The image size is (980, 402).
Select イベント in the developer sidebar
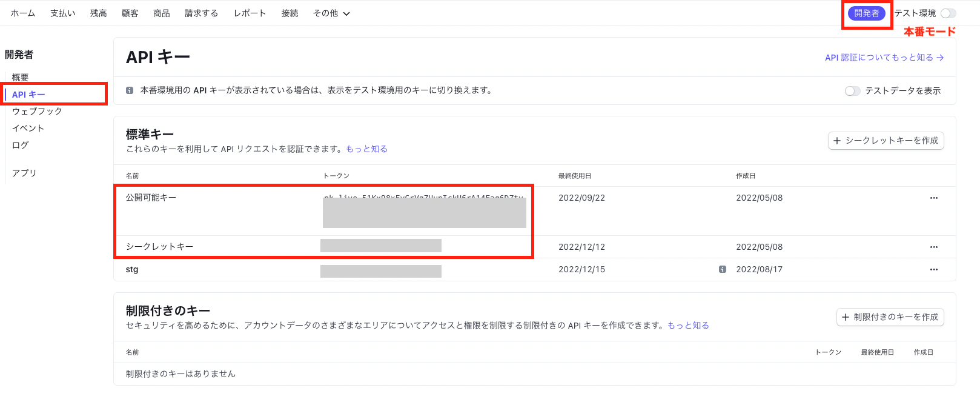tap(28, 129)
